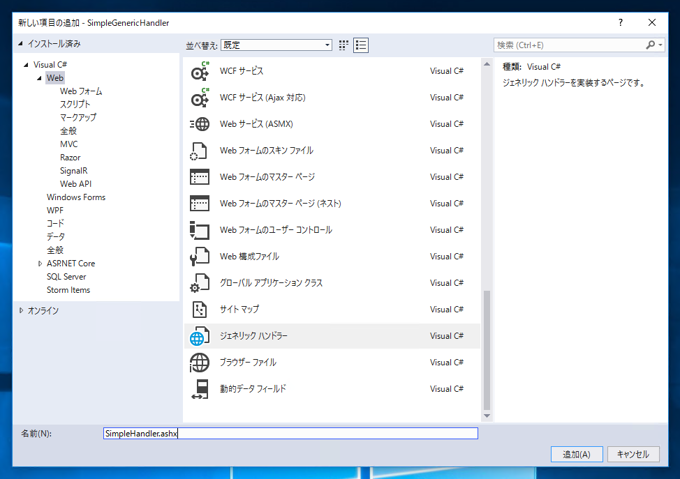Select the Web フォームのスキン ファイル icon
The image size is (680, 479).
(199, 151)
